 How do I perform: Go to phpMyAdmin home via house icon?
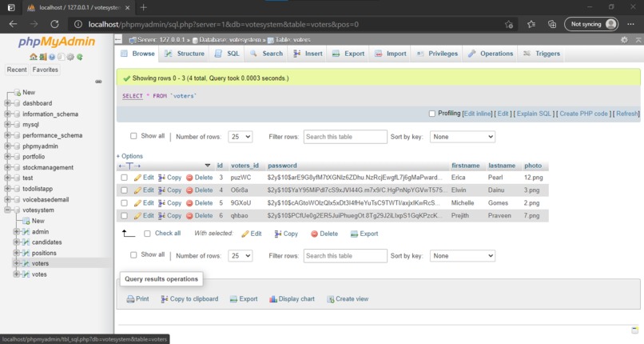(34, 57)
